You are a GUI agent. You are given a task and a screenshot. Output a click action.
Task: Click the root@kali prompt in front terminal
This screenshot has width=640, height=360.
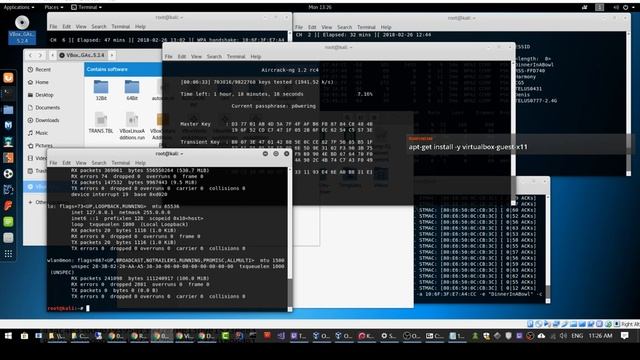[x=65, y=308]
